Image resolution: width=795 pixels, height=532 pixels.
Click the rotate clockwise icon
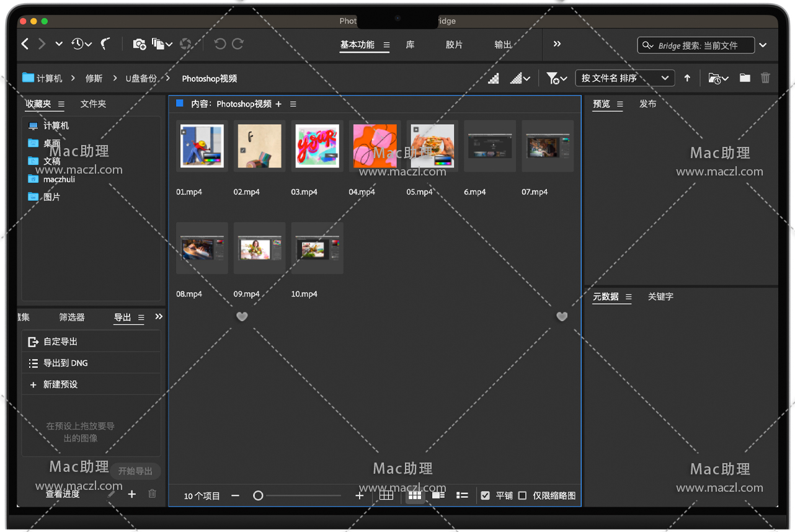238,44
